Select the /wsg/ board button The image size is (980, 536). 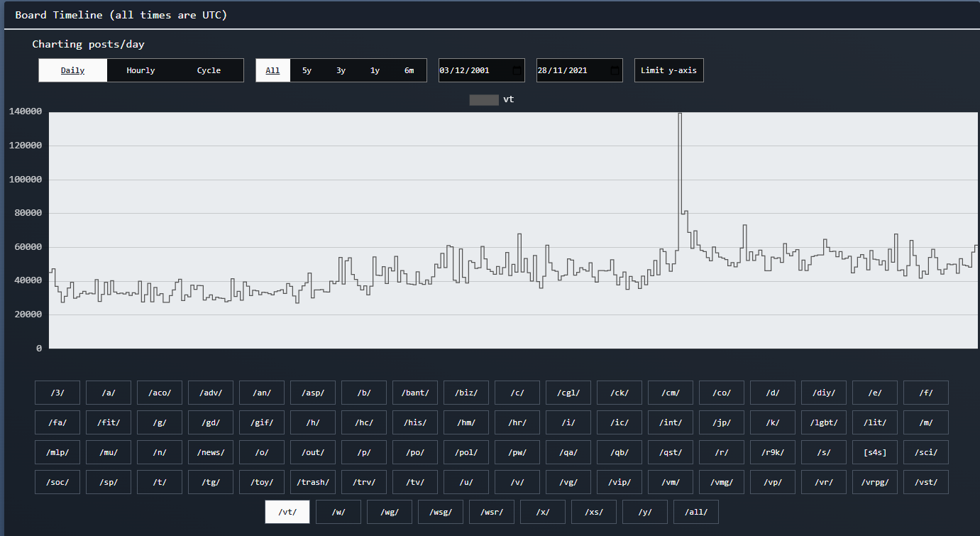coord(441,512)
